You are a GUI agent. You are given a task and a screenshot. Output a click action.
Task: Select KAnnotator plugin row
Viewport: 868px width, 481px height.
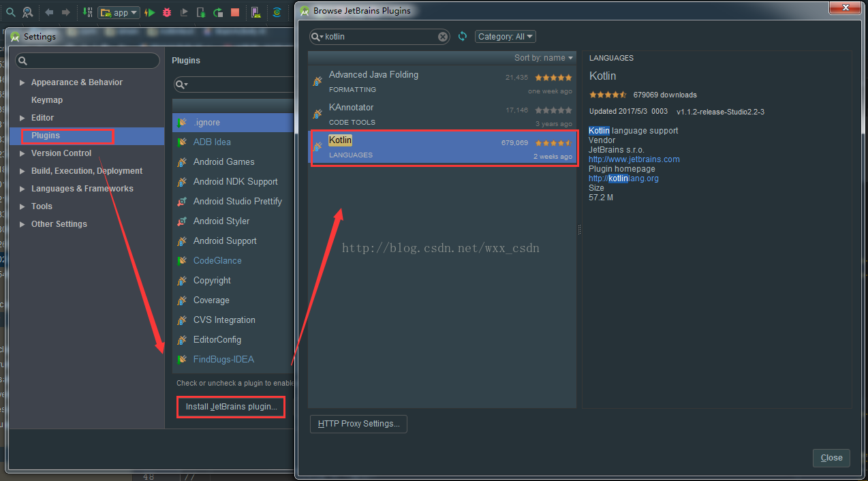(x=442, y=114)
